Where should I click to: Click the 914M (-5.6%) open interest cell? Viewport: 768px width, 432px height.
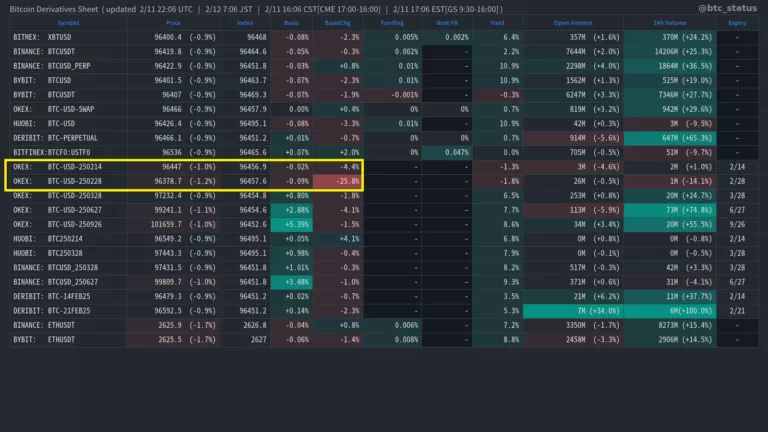(573, 138)
